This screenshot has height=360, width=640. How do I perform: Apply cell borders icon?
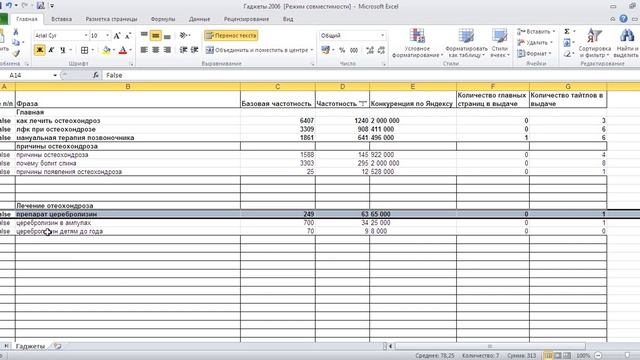84,50
